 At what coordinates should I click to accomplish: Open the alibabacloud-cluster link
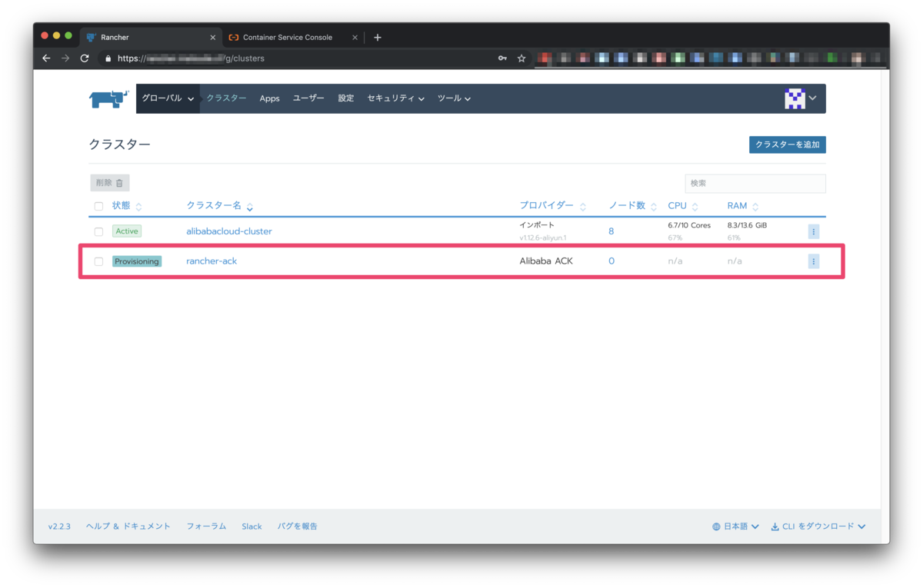[x=229, y=231]
